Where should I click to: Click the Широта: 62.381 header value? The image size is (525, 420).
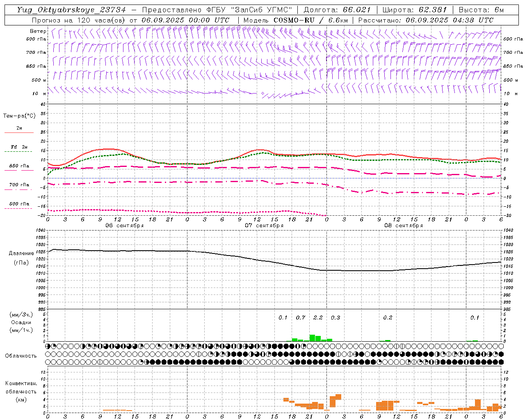click(414, 10)
